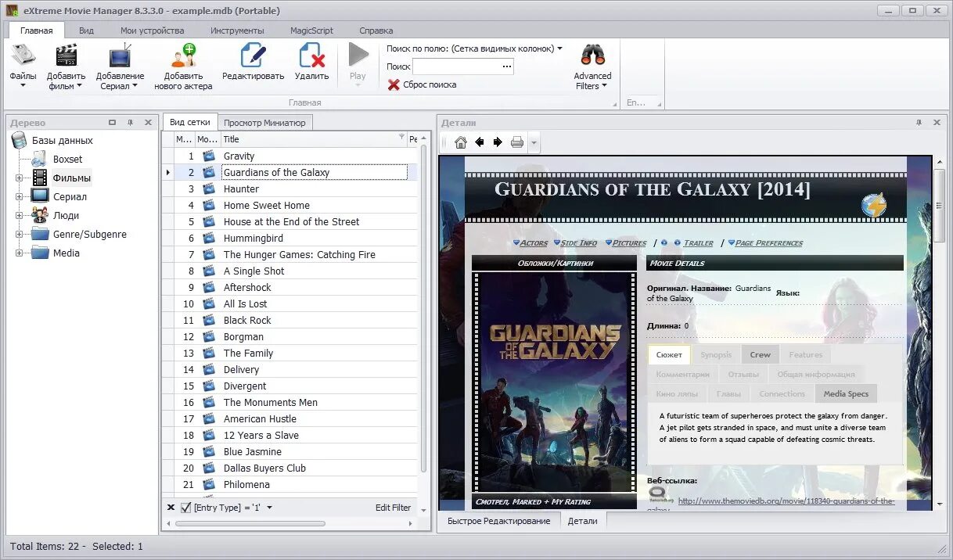Open the MagicScript ribbon tab
The image size is (953, 560).
point(311,31)
